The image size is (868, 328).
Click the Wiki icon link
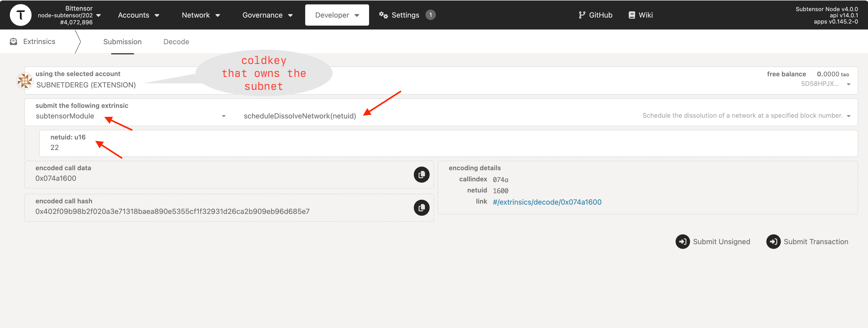click(640, 15)
